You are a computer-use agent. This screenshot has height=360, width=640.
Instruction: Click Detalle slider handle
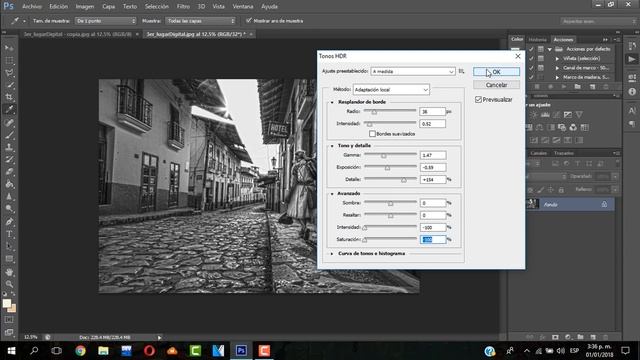[x=404, y=180]
